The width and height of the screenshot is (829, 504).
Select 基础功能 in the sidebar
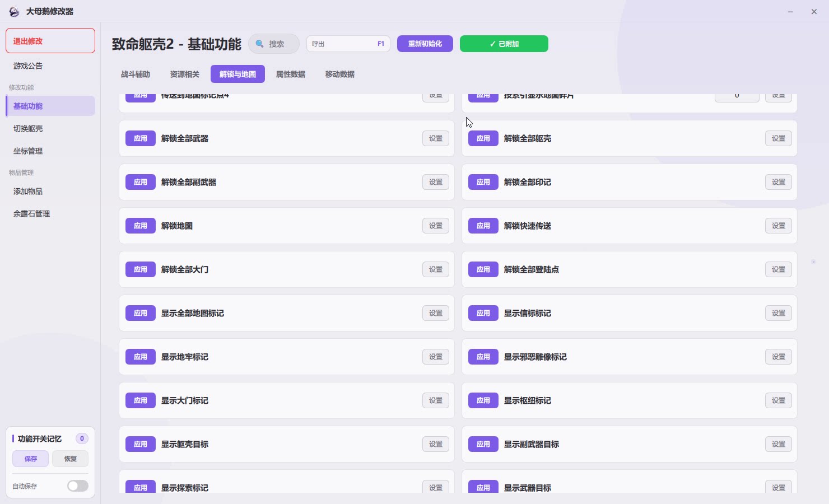pyautogui.click(x=50, y=106)
